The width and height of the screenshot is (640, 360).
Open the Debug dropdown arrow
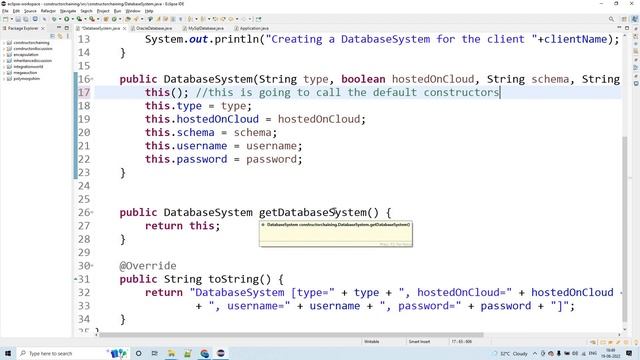pyautogui.click(x=60, y=19)
